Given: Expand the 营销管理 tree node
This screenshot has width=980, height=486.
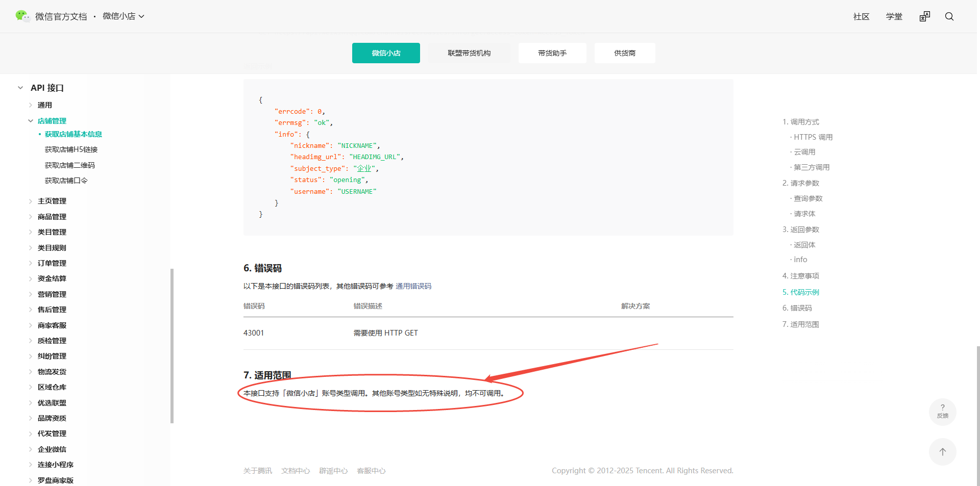Looking at the screenshot, I should click(x=31, y=294).
